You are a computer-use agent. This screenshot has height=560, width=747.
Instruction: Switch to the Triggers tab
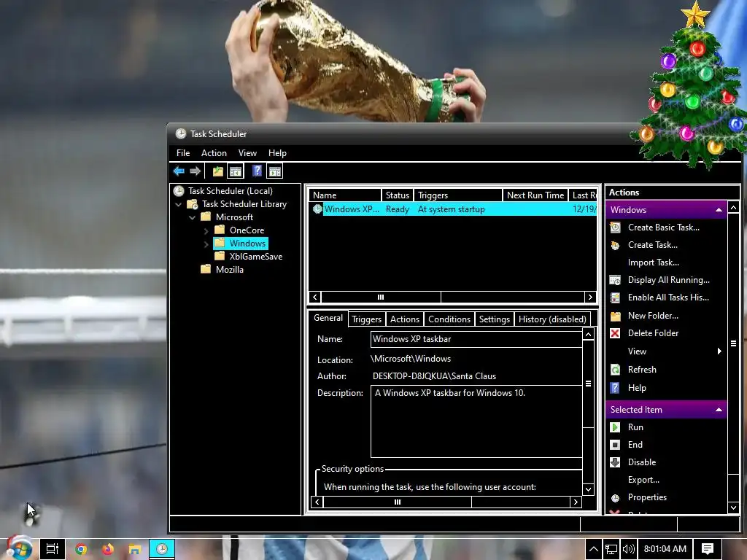coord(366,319)
